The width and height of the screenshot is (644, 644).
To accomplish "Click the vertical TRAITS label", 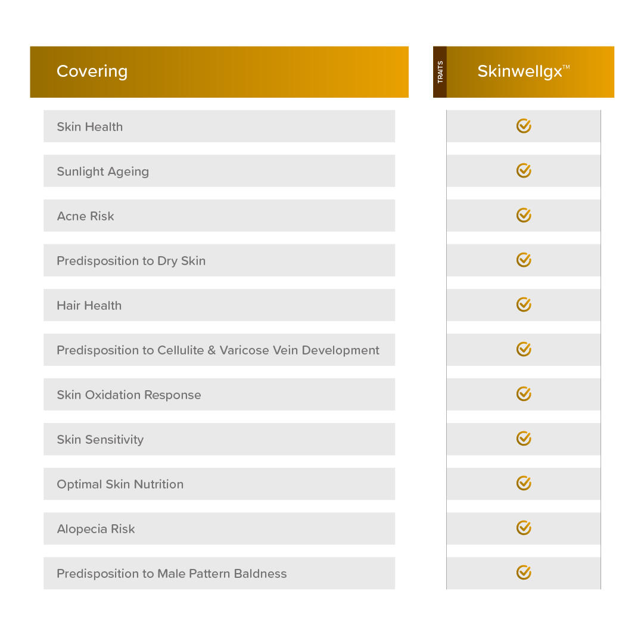I will point(440,72).
